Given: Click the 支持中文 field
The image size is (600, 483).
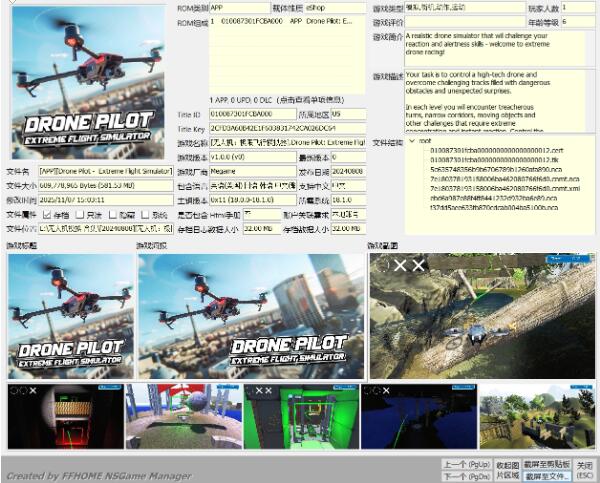Looking at the screenshot, I should tap(348, 186).
